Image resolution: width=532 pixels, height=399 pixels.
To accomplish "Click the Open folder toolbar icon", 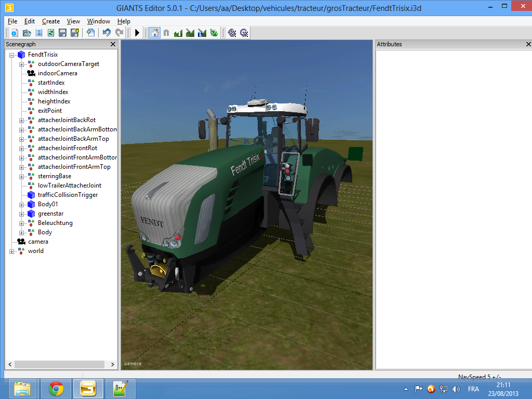I will click(x=26, y=33).
